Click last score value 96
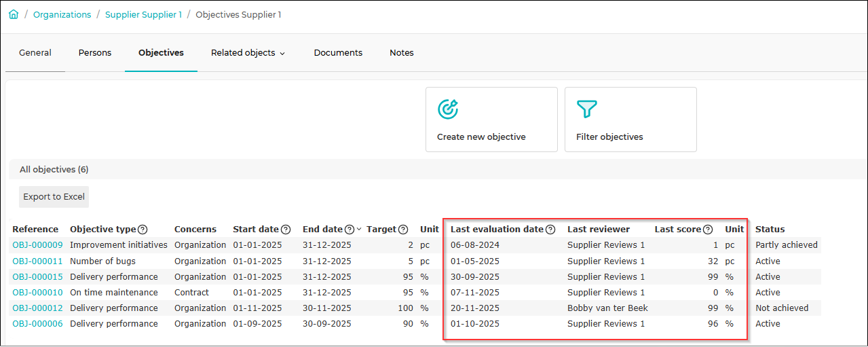868x347 pixels. coord(713,324)
